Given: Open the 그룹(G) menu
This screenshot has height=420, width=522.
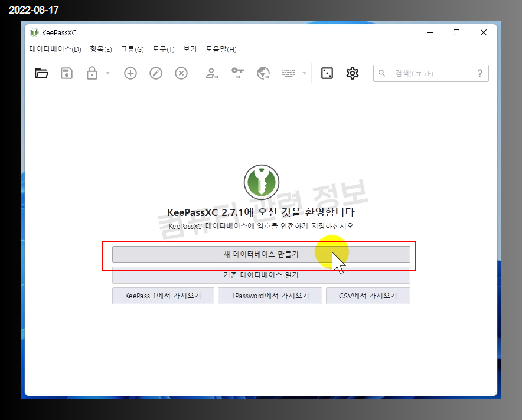Looking at the screenshot, I should coord(132,49).
